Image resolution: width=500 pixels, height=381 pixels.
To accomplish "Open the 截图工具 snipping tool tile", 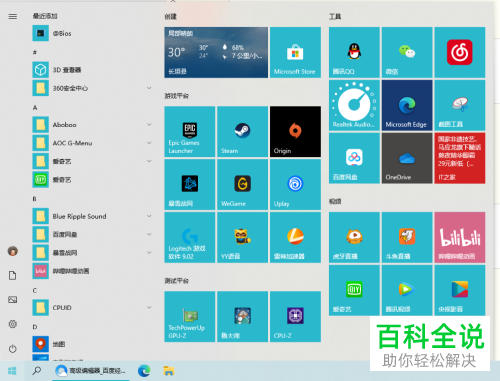I will point(460,105).
